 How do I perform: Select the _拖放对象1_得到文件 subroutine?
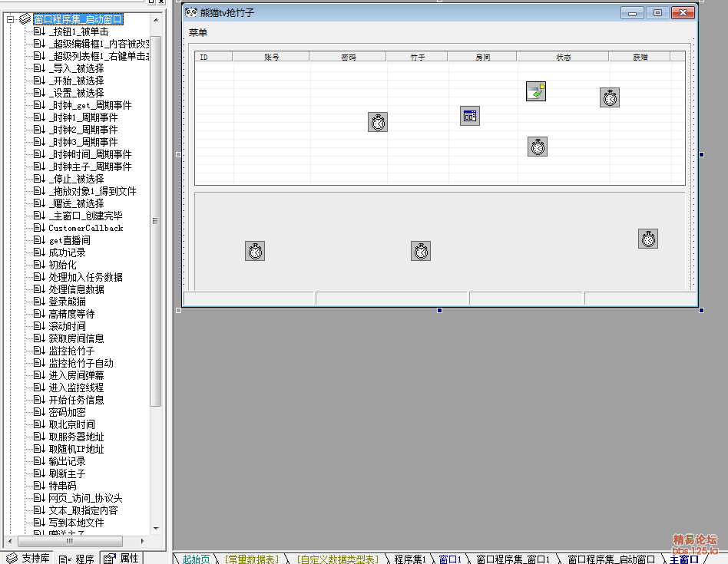click(x=92, y=191)
